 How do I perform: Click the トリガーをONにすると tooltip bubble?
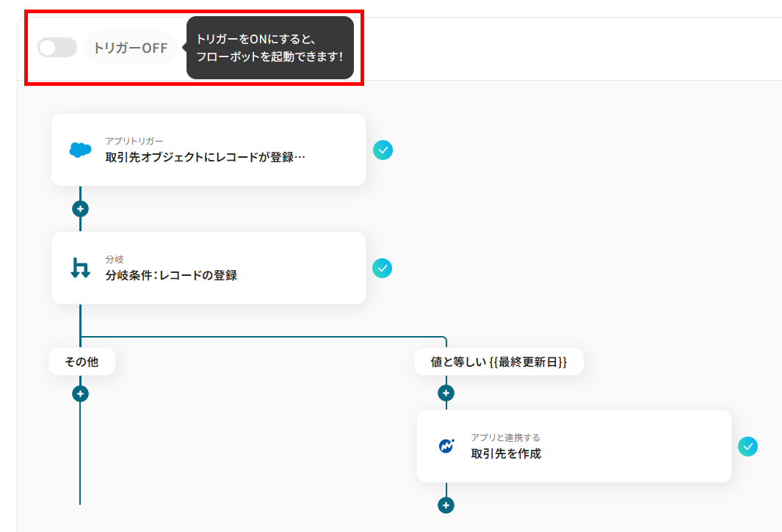coord(270,48)
